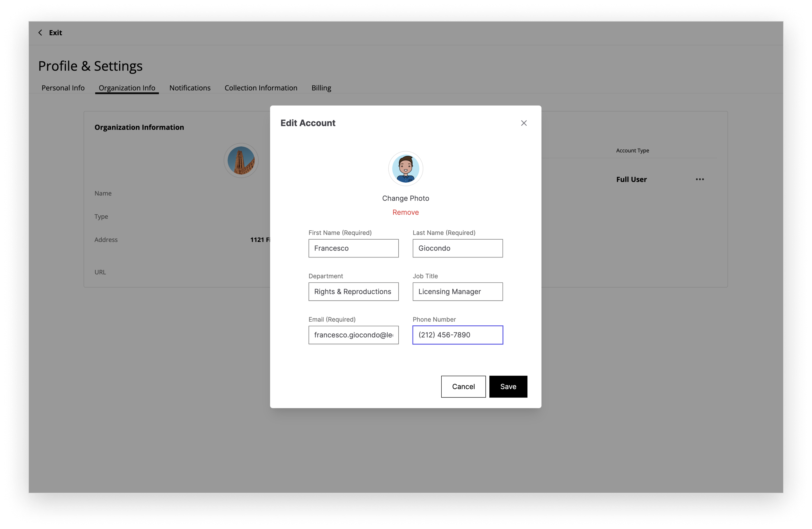This screenshot has width=812, height=529.
Task: Click the Edit Account dialog title
Action: coord(308,123)
